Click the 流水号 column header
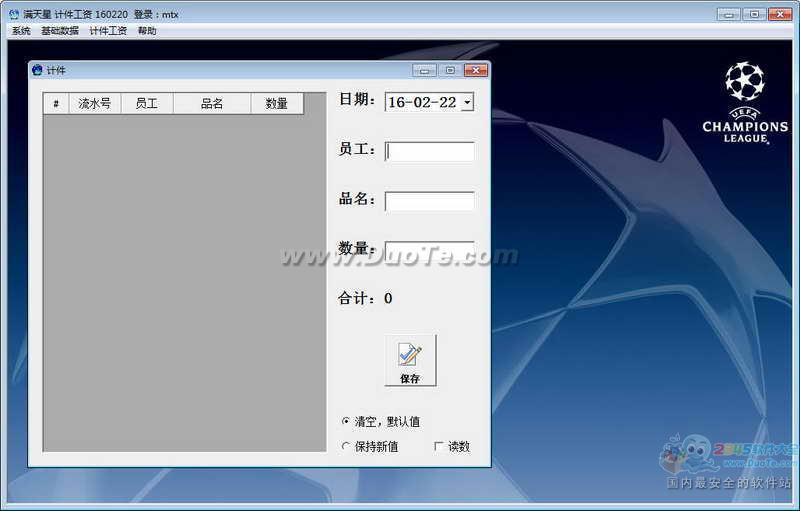Image resolution: width=800 pixels, height=511 pixels. pos(95,104)
